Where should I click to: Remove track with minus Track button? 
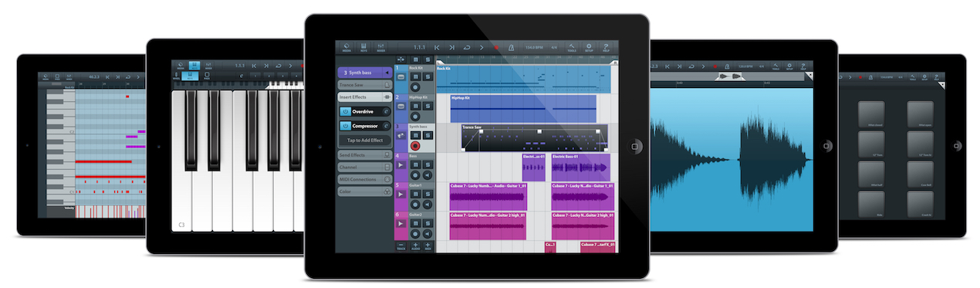coord(400,246)
